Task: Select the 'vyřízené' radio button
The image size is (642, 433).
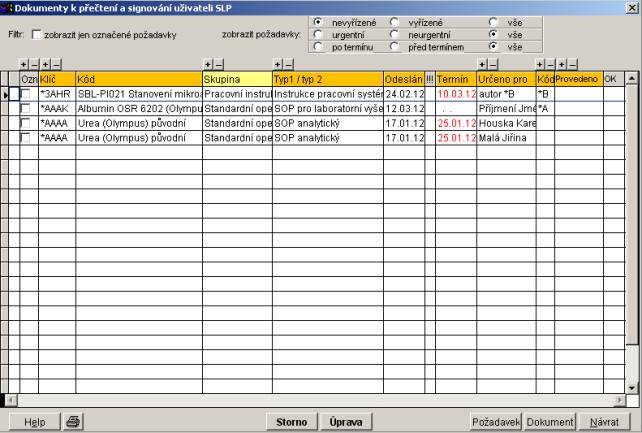Action: click(x=394, y=21)
